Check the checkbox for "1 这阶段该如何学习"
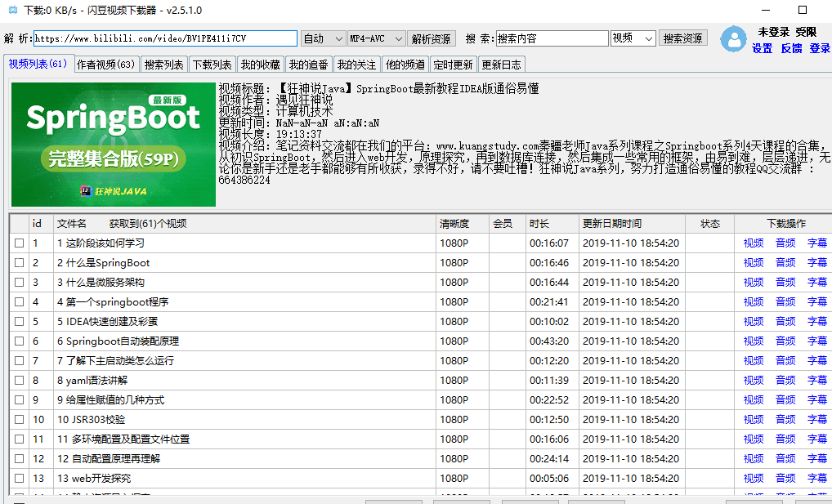 click(x=19, y=243)
